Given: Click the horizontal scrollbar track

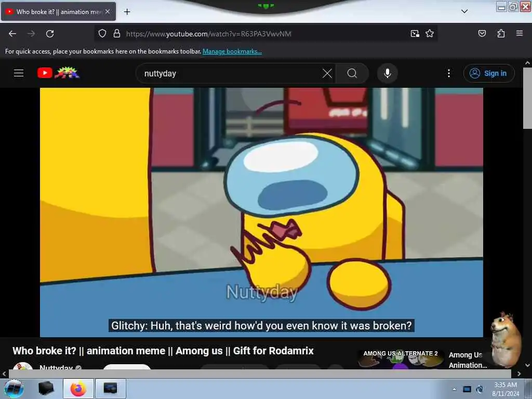Looking at the screenshot, I should point(260,374).
